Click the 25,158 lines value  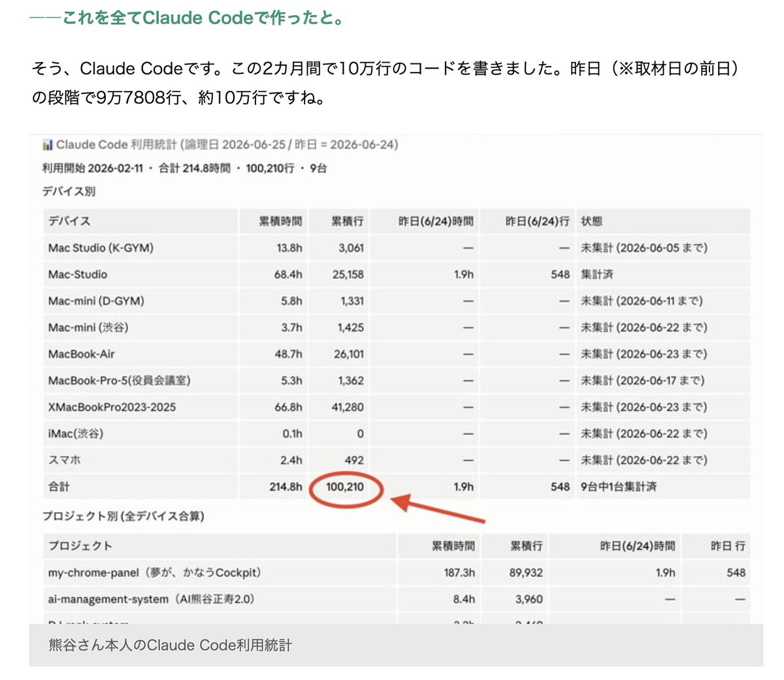tap(348, 274)
